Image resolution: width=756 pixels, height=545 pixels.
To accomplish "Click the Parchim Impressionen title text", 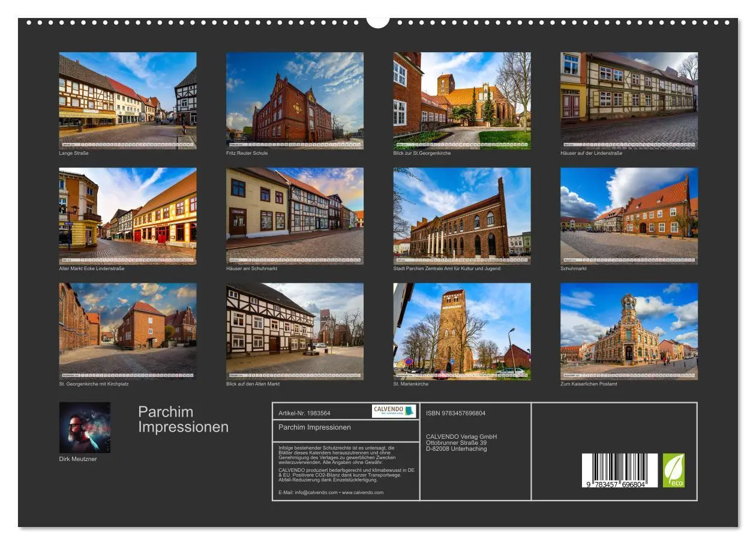I will (183, 420).
